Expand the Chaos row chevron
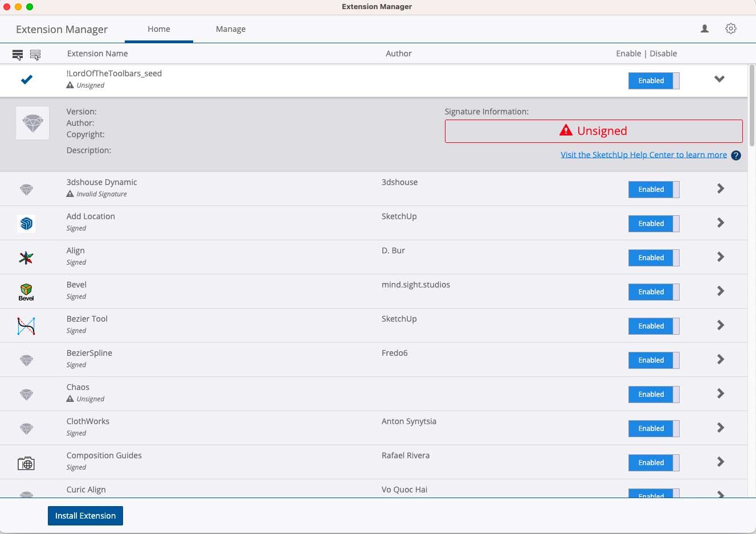Image resolution: width=756 pixels, height=534 pixels. pyautogui.click(x=721, y=393)
